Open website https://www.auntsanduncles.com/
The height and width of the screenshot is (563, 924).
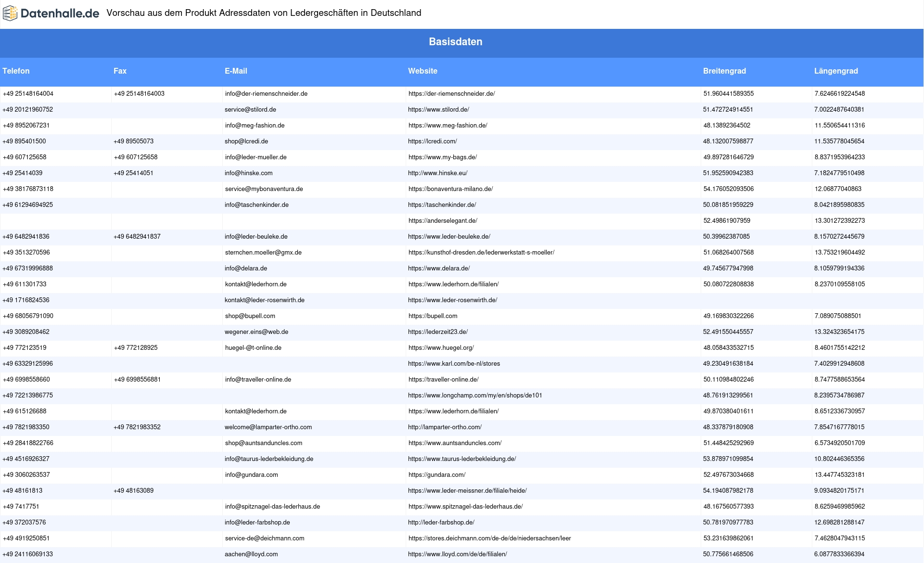point(455,443)
